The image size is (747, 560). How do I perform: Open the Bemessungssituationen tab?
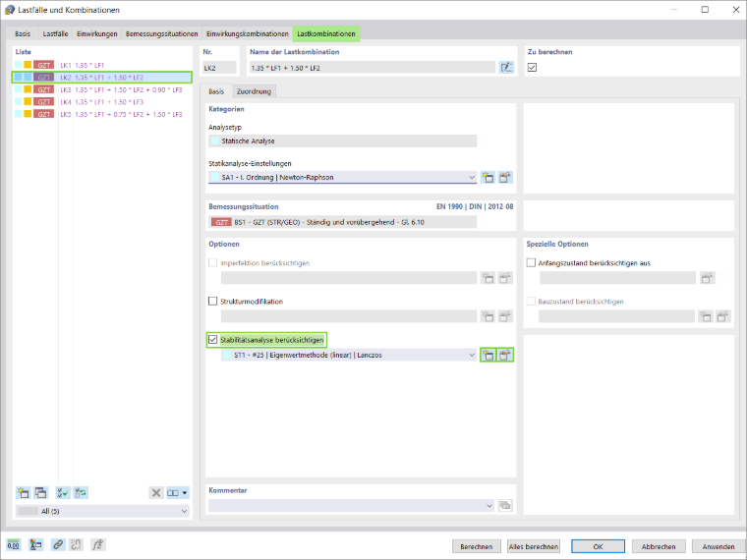point(161,33)
